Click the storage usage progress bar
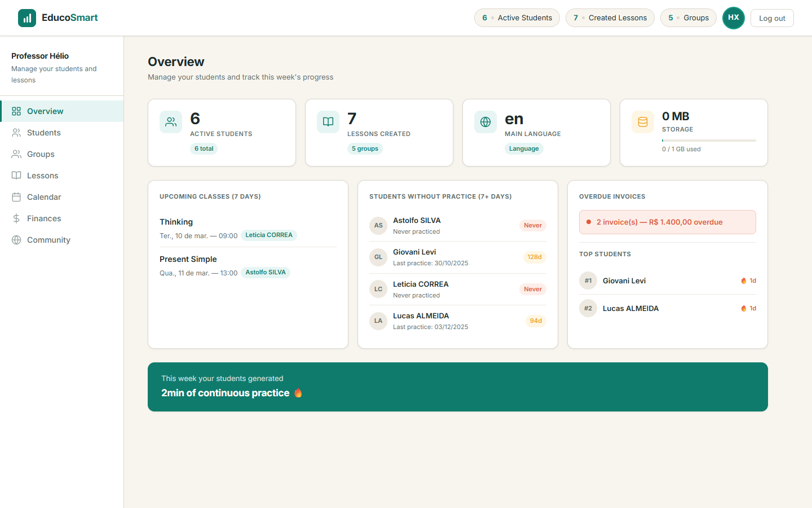Viewport: 812px width, 508px height. 708,139
